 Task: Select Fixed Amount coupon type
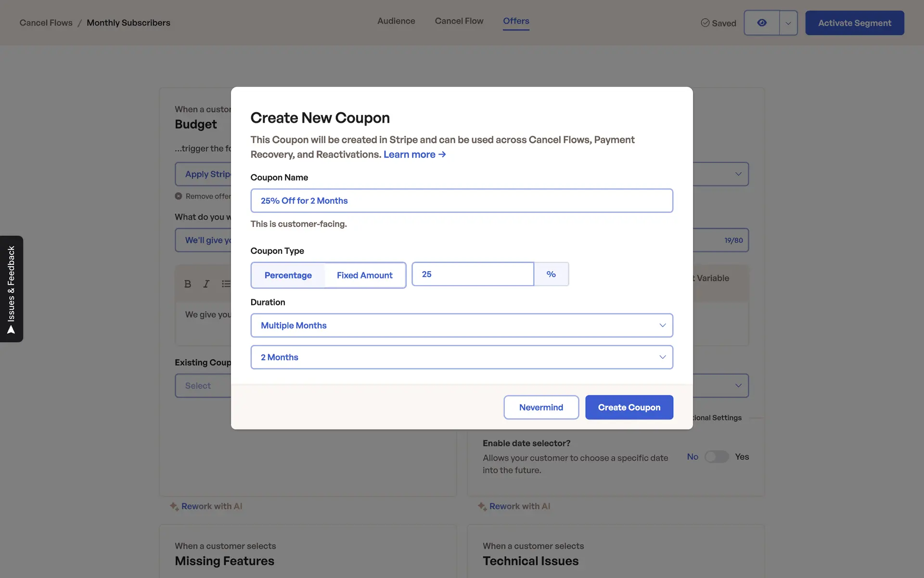point(364,275)
